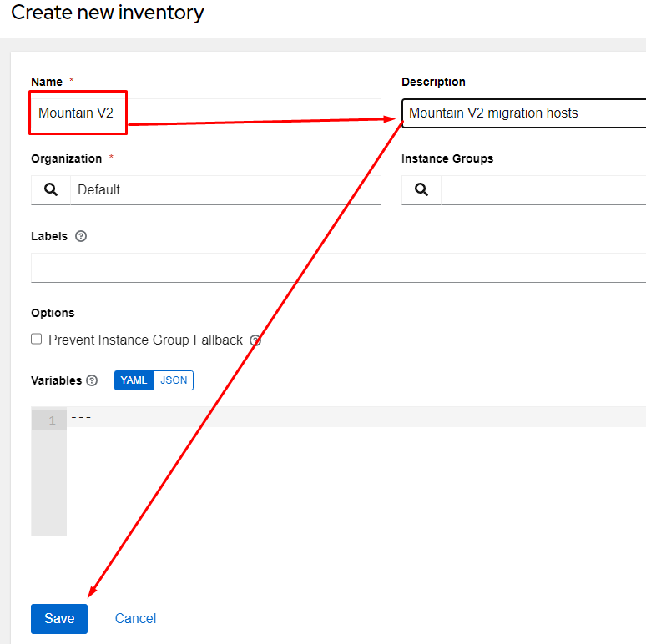Viewport: 646px width, 644px height.
Task: Click the Create new inventory heading
Action: (x=107, y=13)
